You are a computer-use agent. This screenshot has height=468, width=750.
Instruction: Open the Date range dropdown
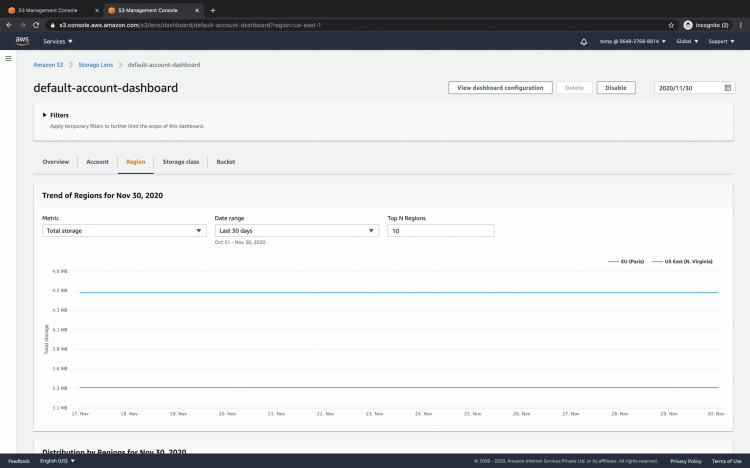(x=296, y=230)
